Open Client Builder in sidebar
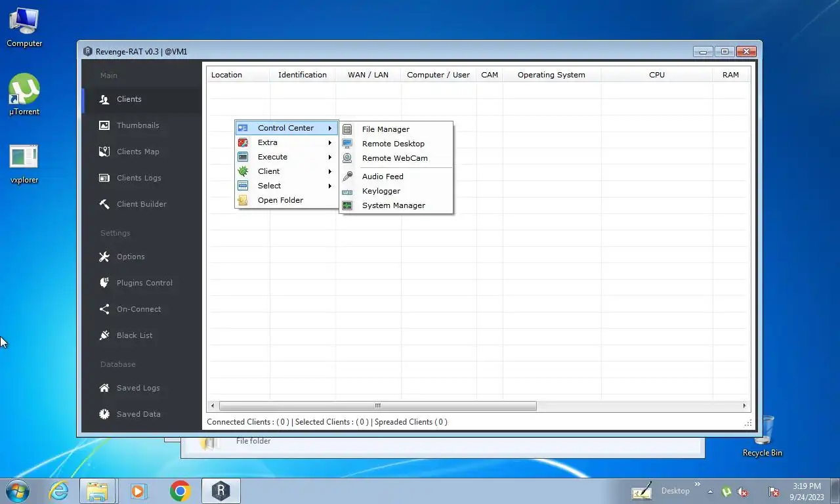Screen dimensions: 840x504 [x=142, y=204]
